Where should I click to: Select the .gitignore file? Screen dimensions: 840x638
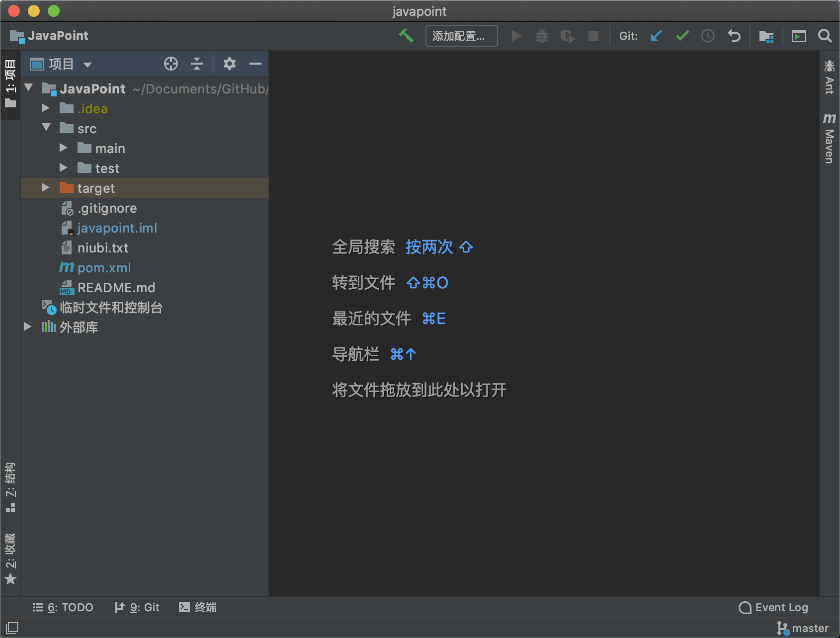tap(107, 208)
